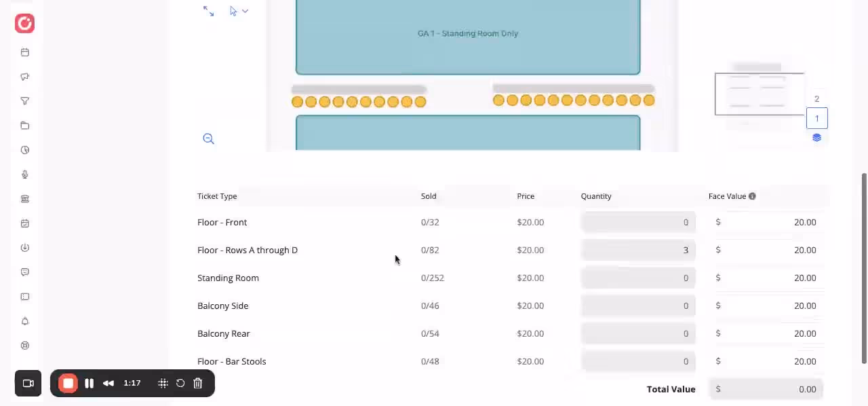Click the Total Value amount field
Viewport: 868px width, 406px height.
(766, 389)
